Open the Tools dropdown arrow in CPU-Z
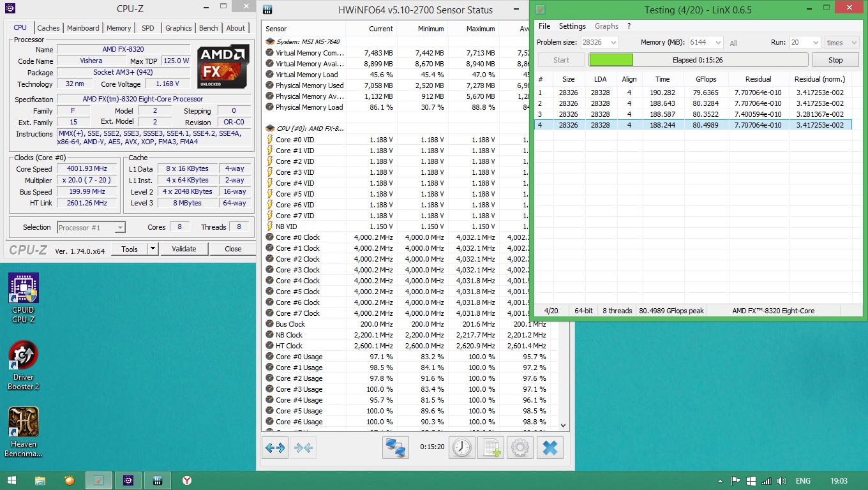This screenshot has width=868, height=490. [153, 249]
